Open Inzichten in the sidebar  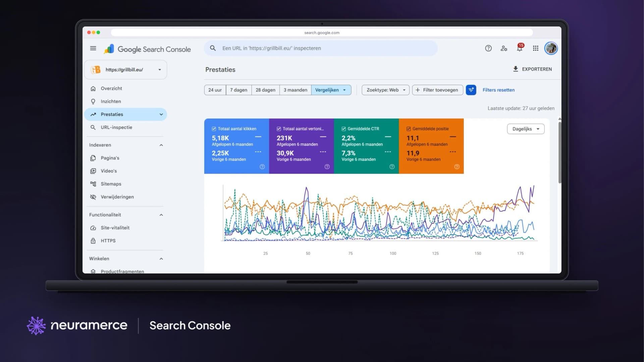tap(125, 101)
